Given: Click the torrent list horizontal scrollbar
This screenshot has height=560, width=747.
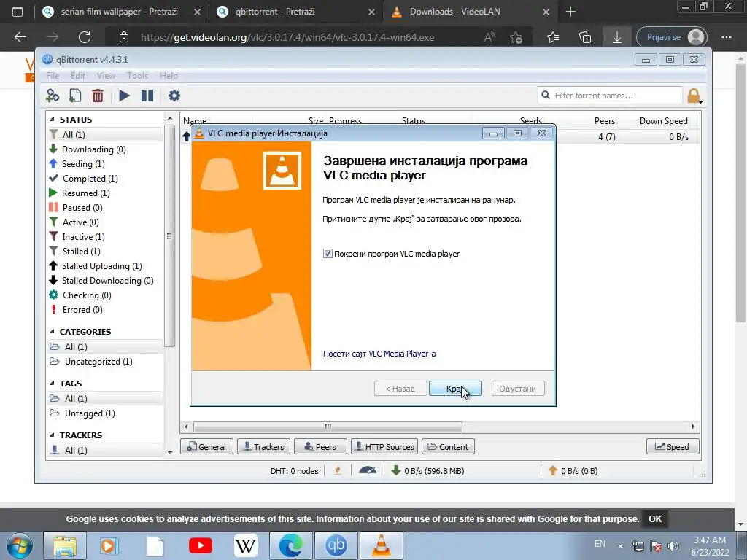Looking at the screenshot, I should pyautogui.click(x=328, y=427).
